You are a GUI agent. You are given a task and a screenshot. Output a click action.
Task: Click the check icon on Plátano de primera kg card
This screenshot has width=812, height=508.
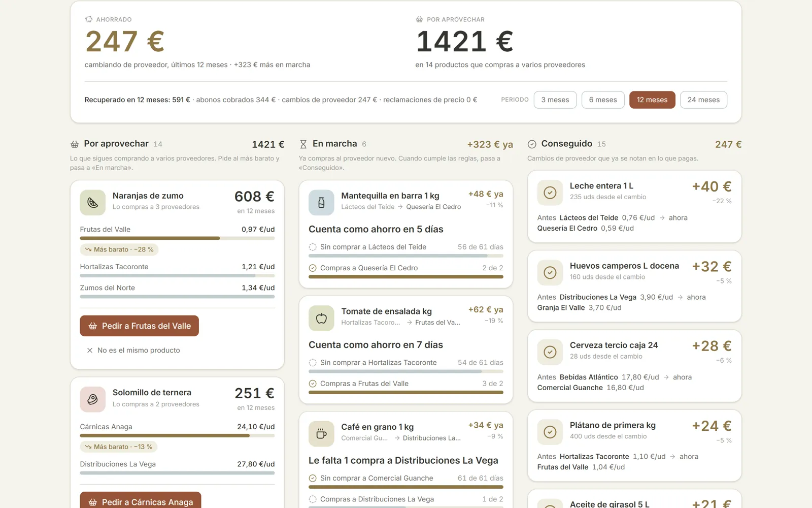(x=550, y=432)
